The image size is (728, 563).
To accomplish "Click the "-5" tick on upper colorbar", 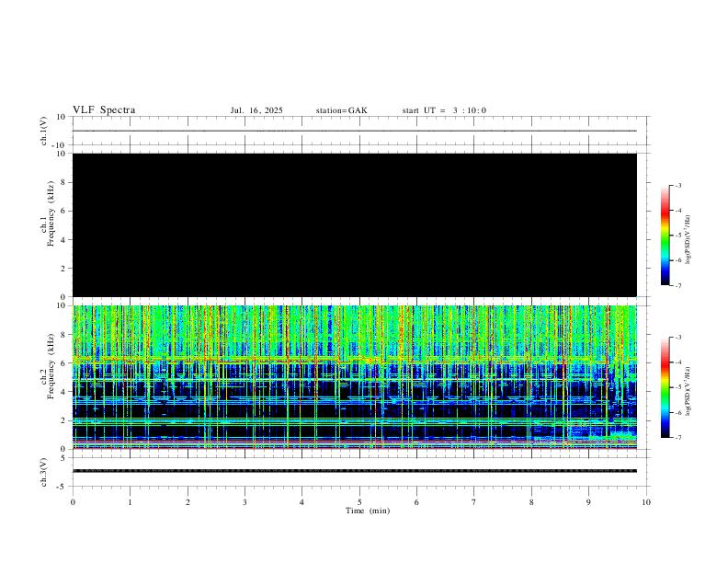I will coord(677,236).
